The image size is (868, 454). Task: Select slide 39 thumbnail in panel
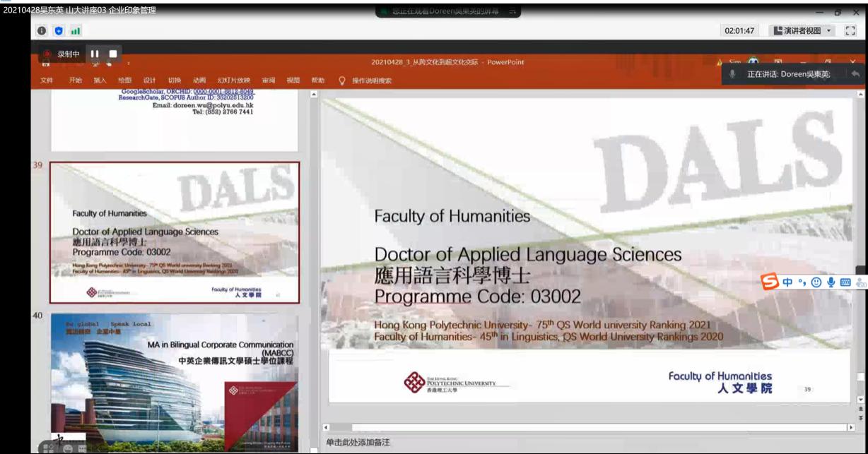(x=174, y=232)
